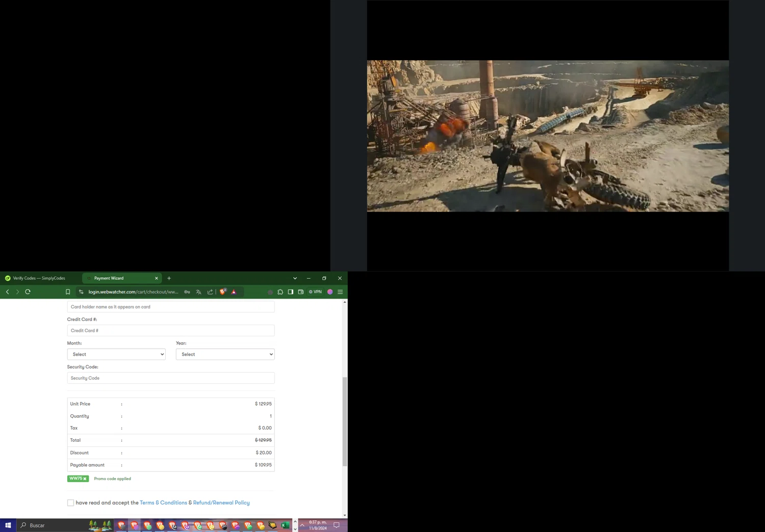Screen dimensions: 765x532
Task: Open the taskbar clock showing 6:37 p. m.
Action: click(x=318, y=525)
